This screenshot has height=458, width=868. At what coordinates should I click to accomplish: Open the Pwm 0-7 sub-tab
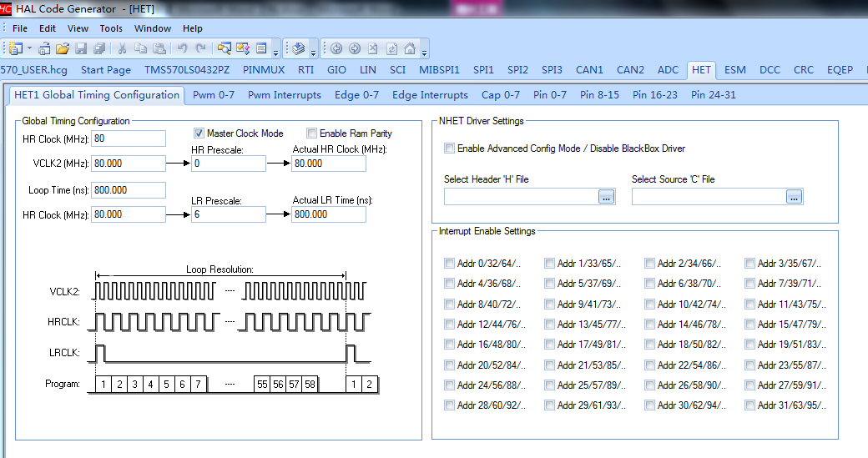[214, 94]
